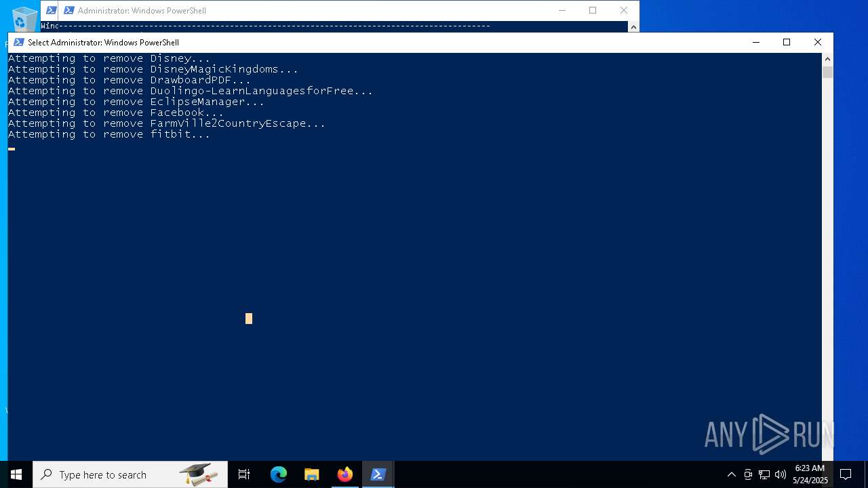The width and height of the screenshot is (868, 488).
Task: Select the PowerShell taskbar icon
Action: coord(378,474)
